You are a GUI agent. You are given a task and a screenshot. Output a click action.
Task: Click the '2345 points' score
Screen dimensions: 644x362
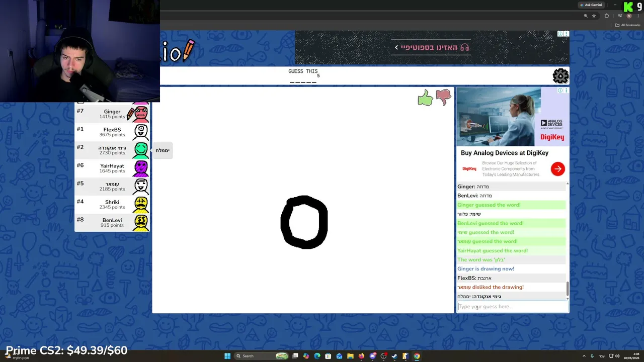(112, 207)
